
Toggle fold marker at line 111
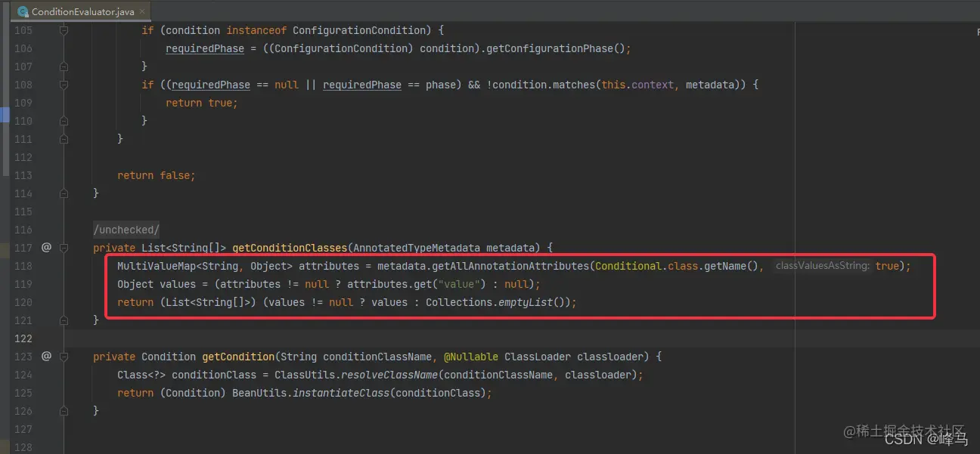[x=64, y=139]
